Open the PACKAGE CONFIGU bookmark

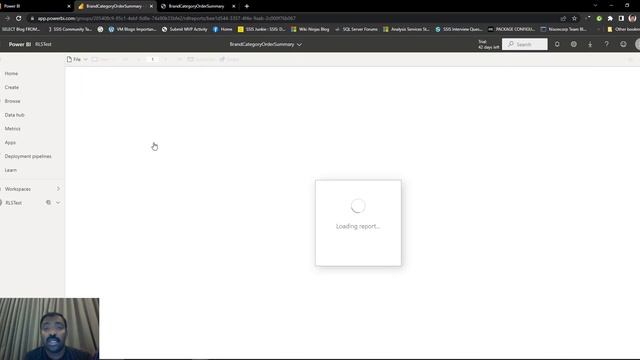coord(511,29)
